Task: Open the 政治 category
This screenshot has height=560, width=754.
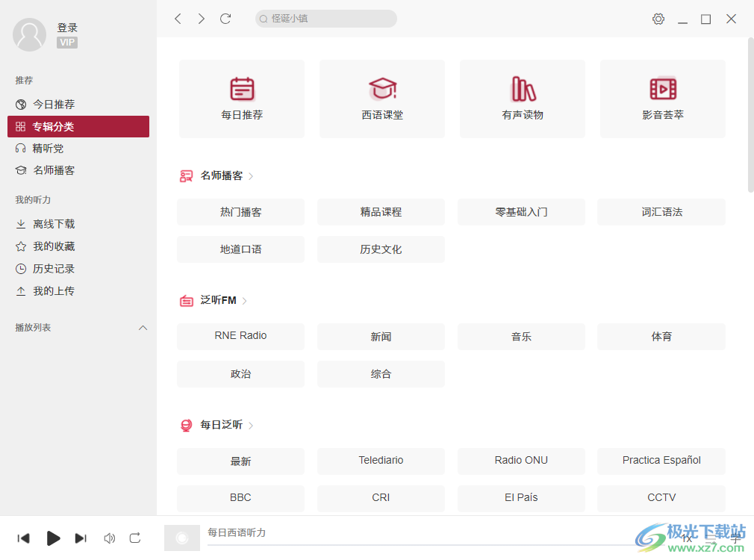Action: click(x=240, y=374)
